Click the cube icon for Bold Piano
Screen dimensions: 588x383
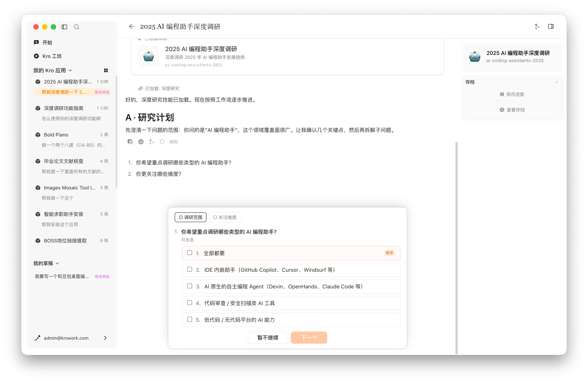38,135
